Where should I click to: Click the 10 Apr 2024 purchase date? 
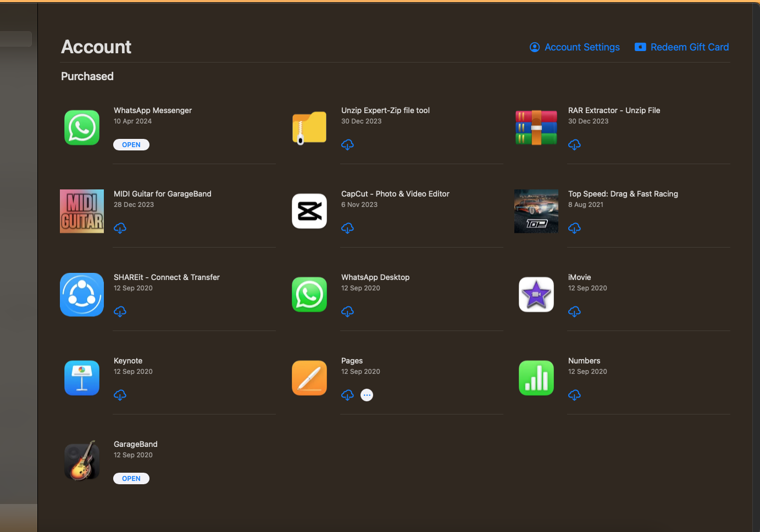[x=132, y=121]
